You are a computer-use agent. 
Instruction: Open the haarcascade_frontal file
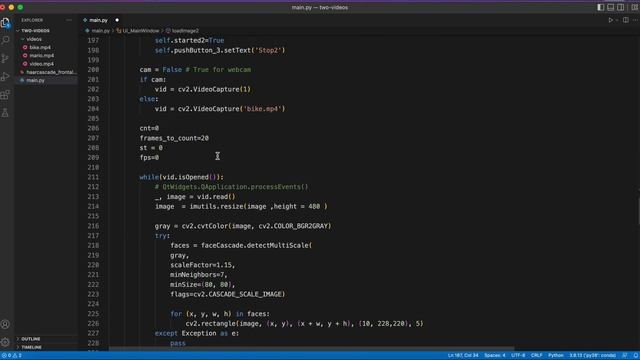[x=51, y=72]
